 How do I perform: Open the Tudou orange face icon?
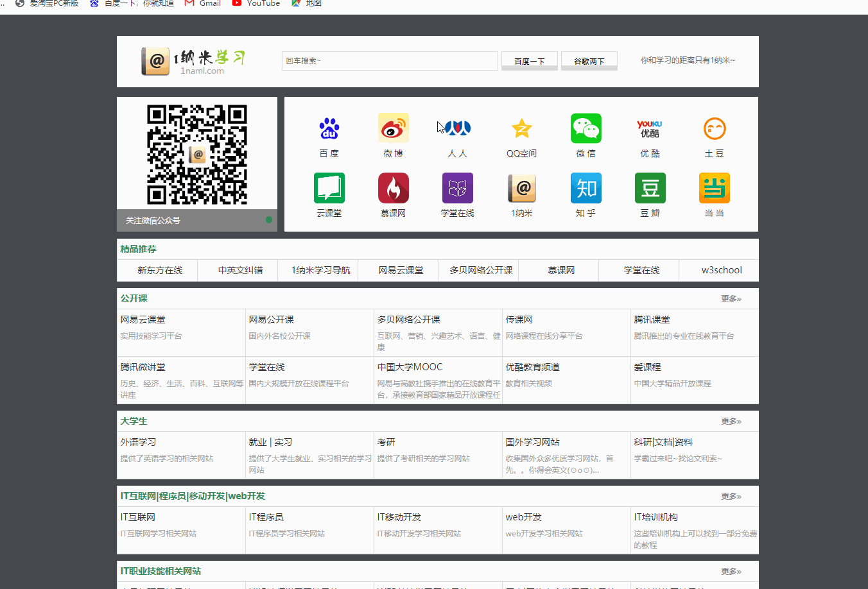click(x=714, y=129)
